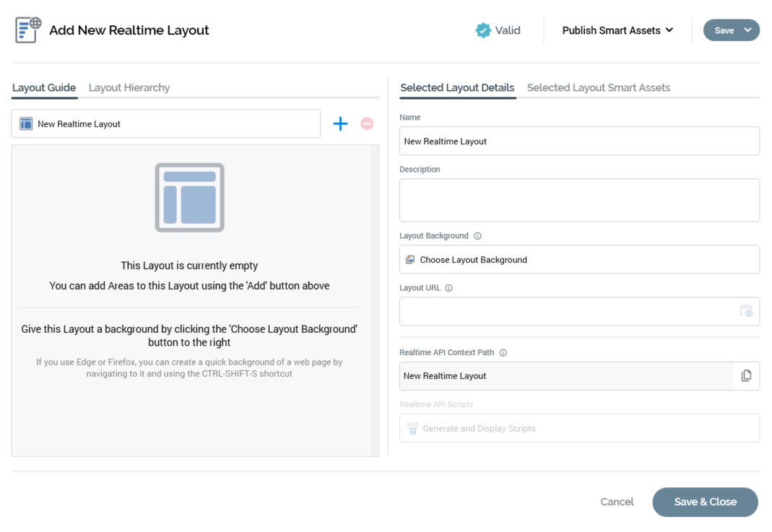Viewport: 772px width, 532px height.
Task: Click the large empty layout placeholder image
Action: [189, 197]
